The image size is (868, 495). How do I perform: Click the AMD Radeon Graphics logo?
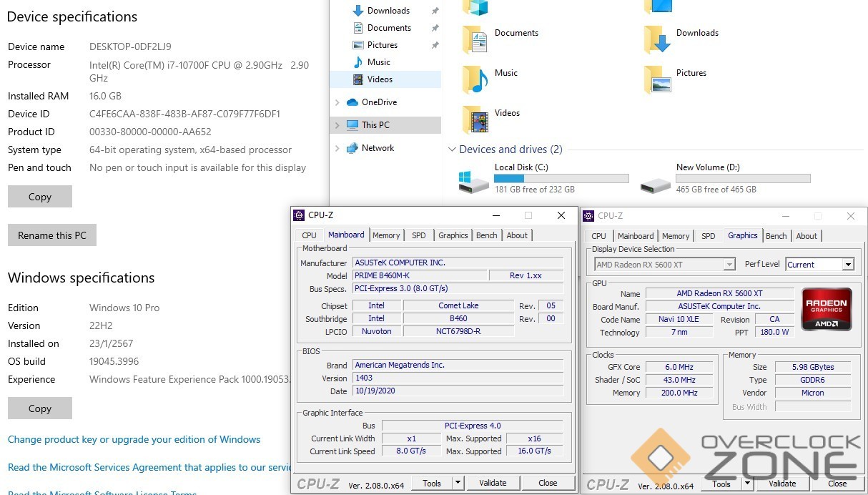coord(826,309)
